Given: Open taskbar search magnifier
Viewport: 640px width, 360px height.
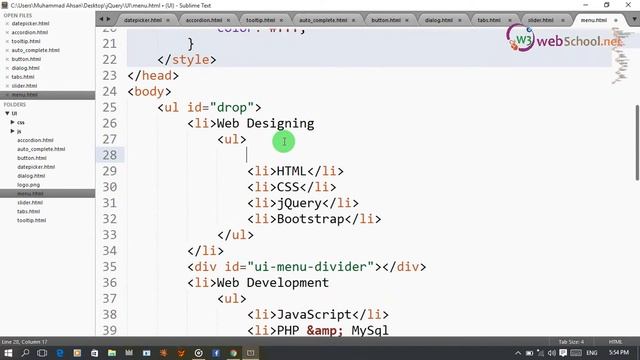Looking at the screenshot, I should click(x=25, y=353).
